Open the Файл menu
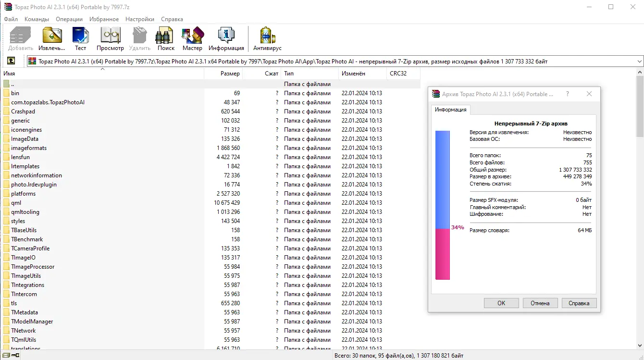This screenshot has width=644, height=360. tap(11, 19)
